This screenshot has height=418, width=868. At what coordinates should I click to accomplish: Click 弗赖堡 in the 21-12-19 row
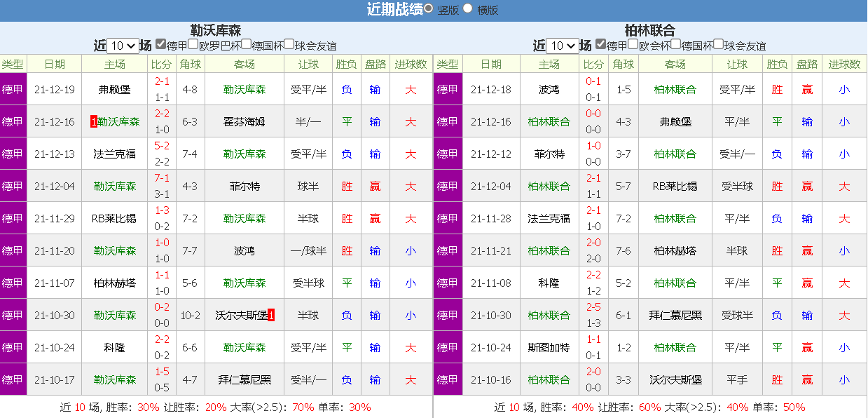tap(115, 90)
